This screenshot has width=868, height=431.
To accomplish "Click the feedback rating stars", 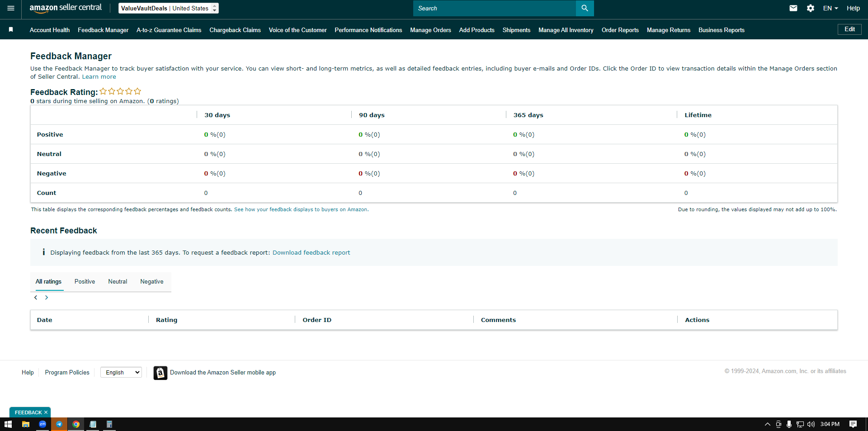I will coord(120,91).
